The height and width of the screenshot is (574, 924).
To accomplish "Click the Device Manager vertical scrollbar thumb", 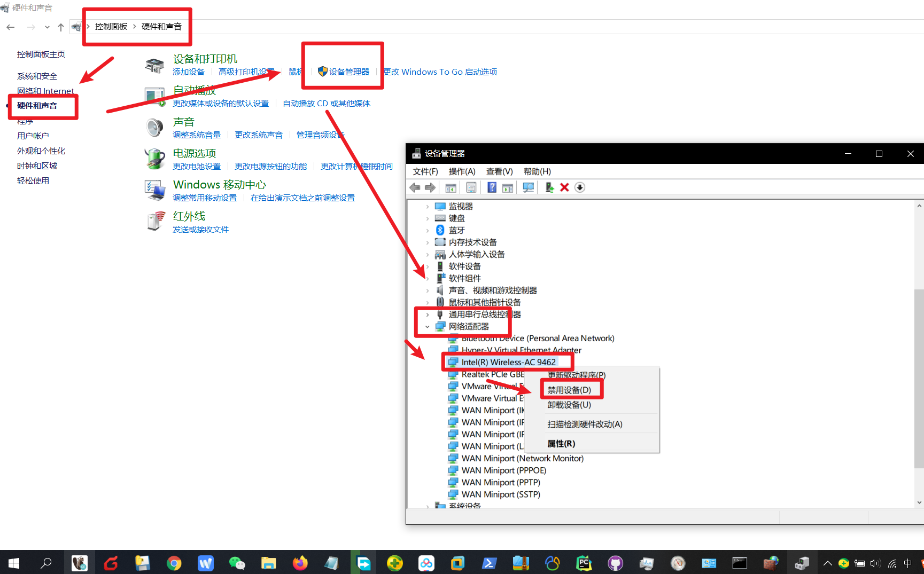I will (919, 379).
